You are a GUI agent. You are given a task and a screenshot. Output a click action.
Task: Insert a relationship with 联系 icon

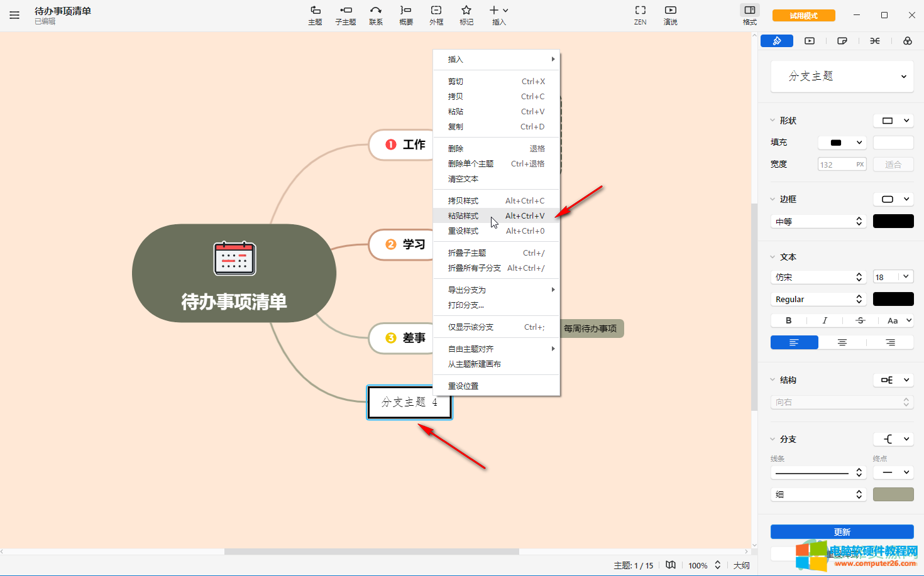click(x=376, y=15)
